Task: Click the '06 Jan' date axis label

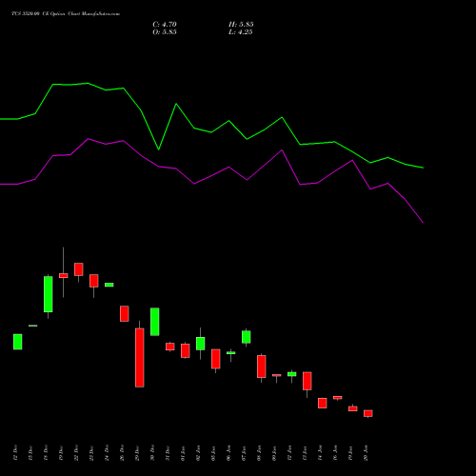Action: 228,453
